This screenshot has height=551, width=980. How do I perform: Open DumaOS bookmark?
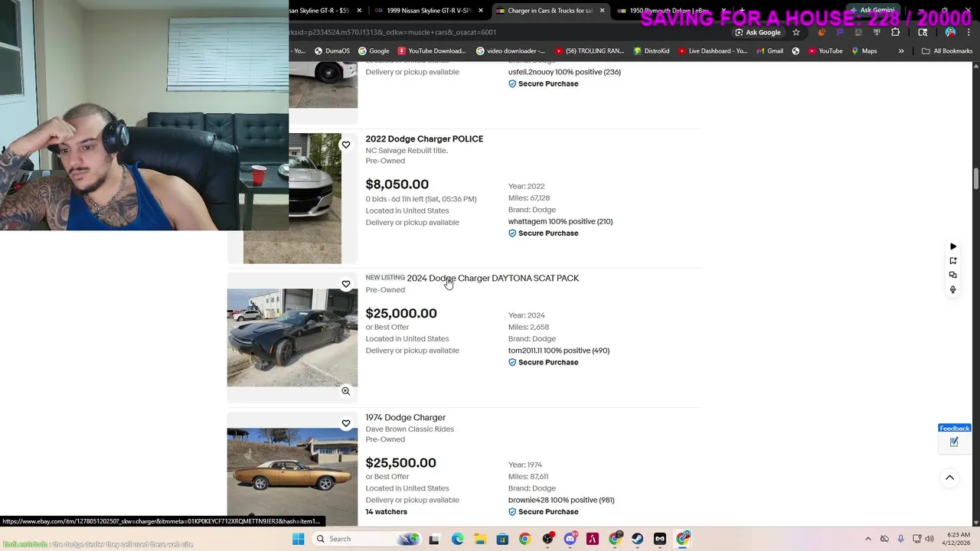pyautogui.click(x=332, y=51)
